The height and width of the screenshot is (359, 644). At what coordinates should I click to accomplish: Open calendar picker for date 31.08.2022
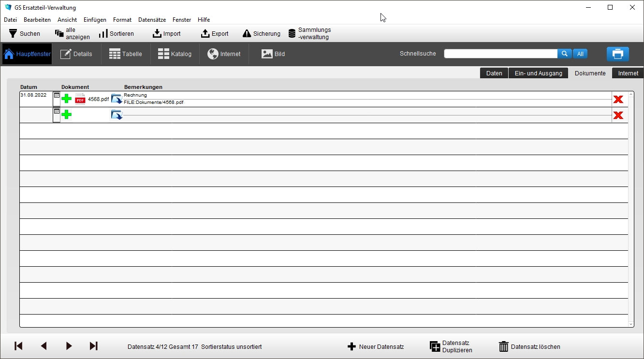[57, 96]
